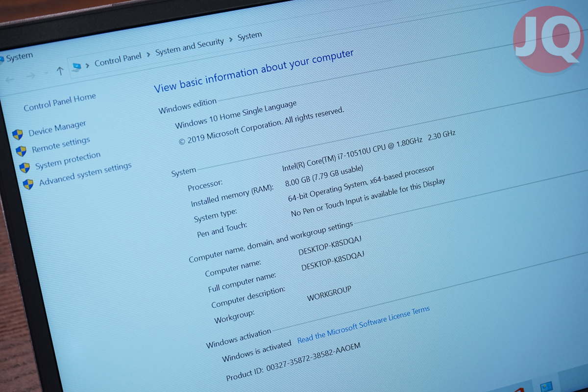Open Advanced system settings link
Screen dimensions: 588x392
pyautogui.click(x=85, y=174)
